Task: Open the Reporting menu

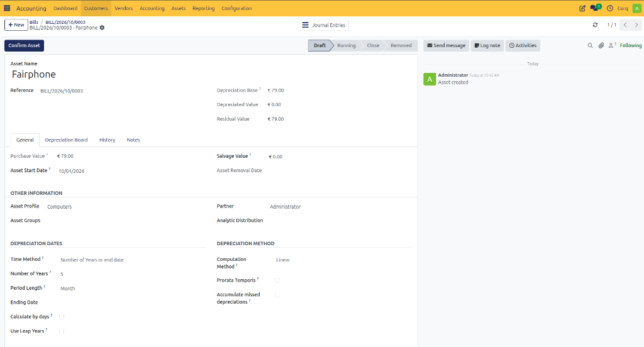Action: point(203,8)
